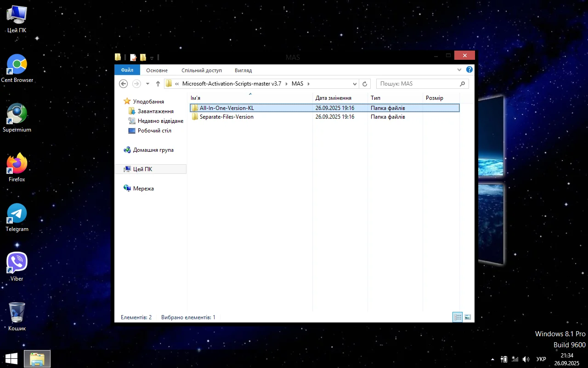Image resolution: width=588 pixels, height=368 pixels.
Task: Open the Explorer help question-mark icon
Action: pyautogui.click(x=469, y=70)
